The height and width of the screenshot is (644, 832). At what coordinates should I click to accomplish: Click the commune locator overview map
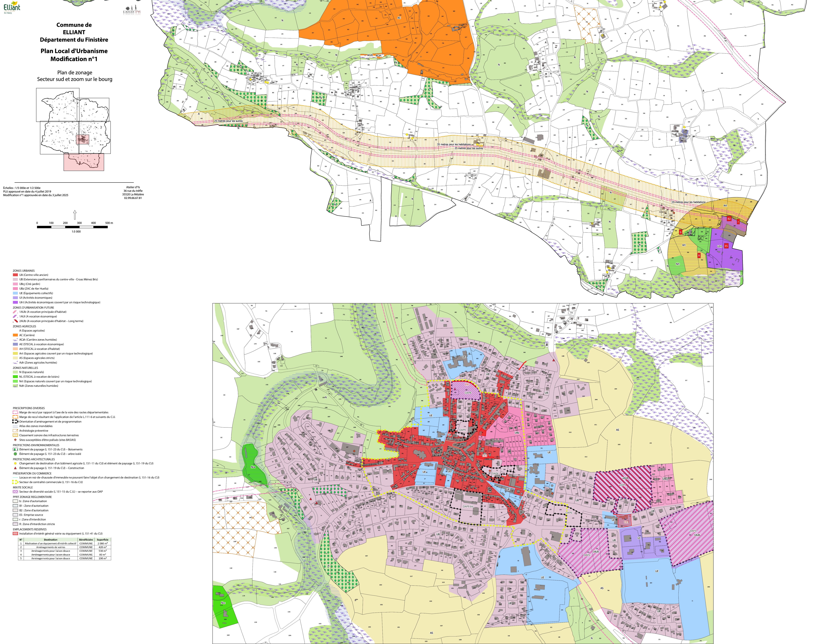pos(74,129)
